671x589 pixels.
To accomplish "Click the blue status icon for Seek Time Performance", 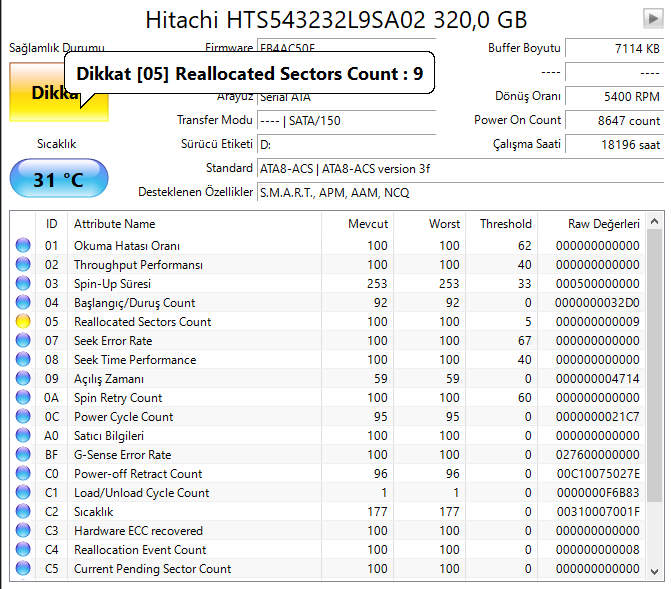I will [23, 360].
